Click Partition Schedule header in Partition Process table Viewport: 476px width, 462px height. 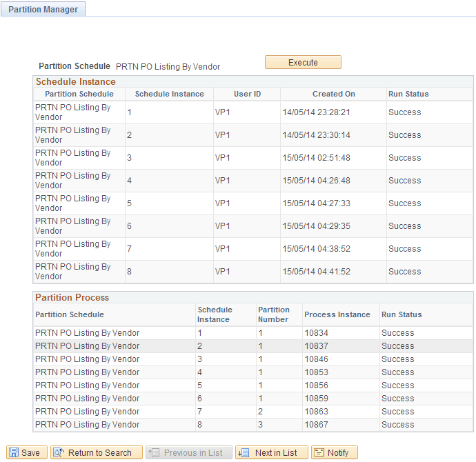pyautogui.click(x=70, y=314)
